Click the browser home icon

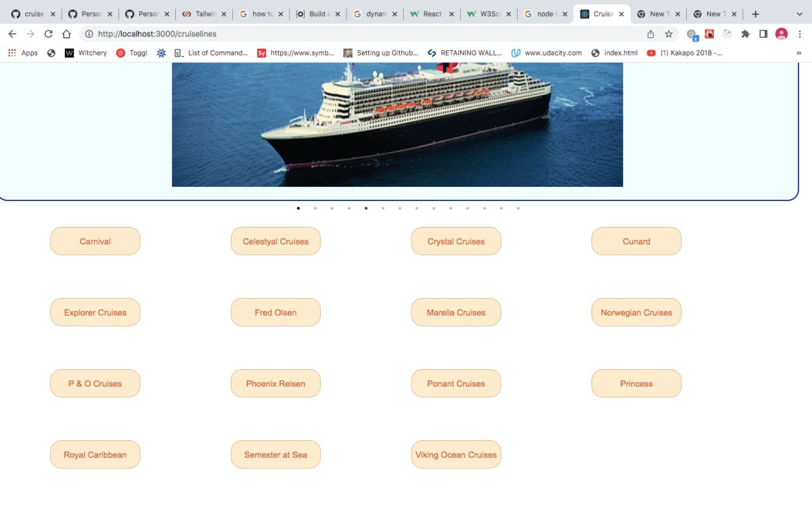66,34
